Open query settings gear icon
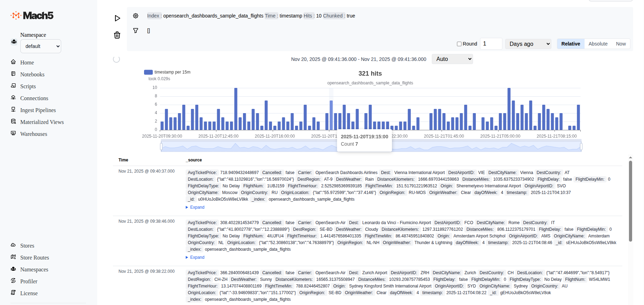The width and height of the screenshot is (644, 305). pos(136,16)
